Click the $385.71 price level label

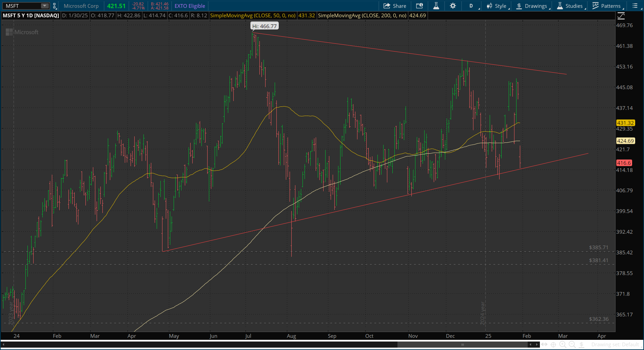pyautogui.click(x=599, y=248)
